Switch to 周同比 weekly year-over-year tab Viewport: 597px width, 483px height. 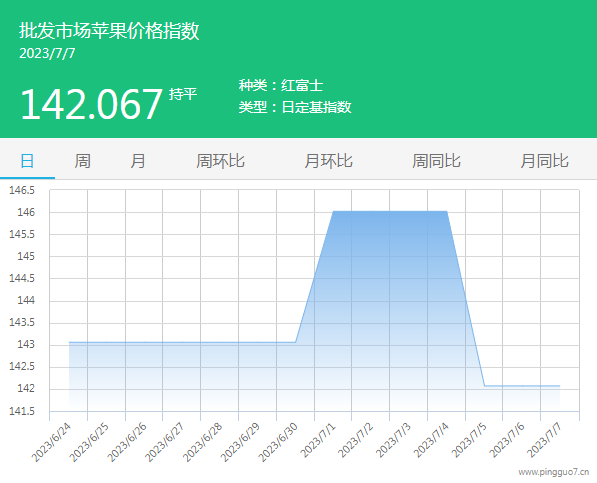[x=436, y=161]
